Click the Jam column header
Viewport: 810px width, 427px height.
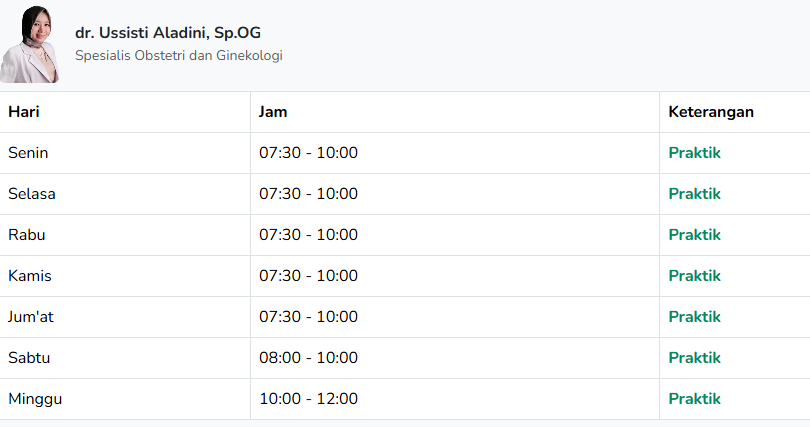coord(273,112)
